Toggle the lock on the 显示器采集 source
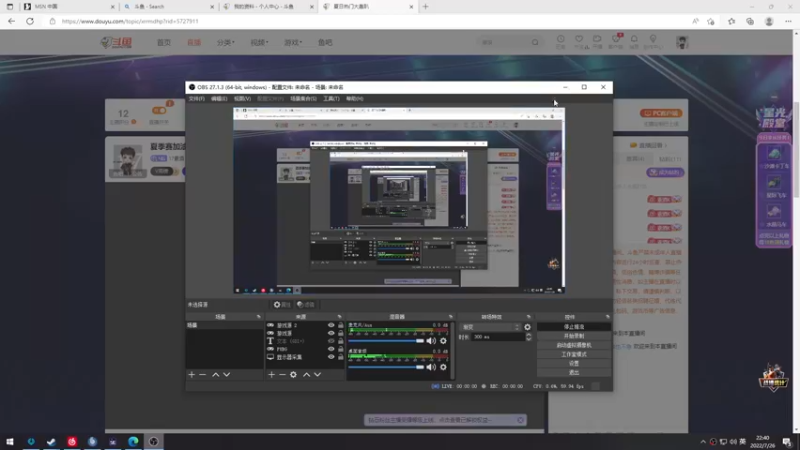Screen dimensions: 800x450 341,357
